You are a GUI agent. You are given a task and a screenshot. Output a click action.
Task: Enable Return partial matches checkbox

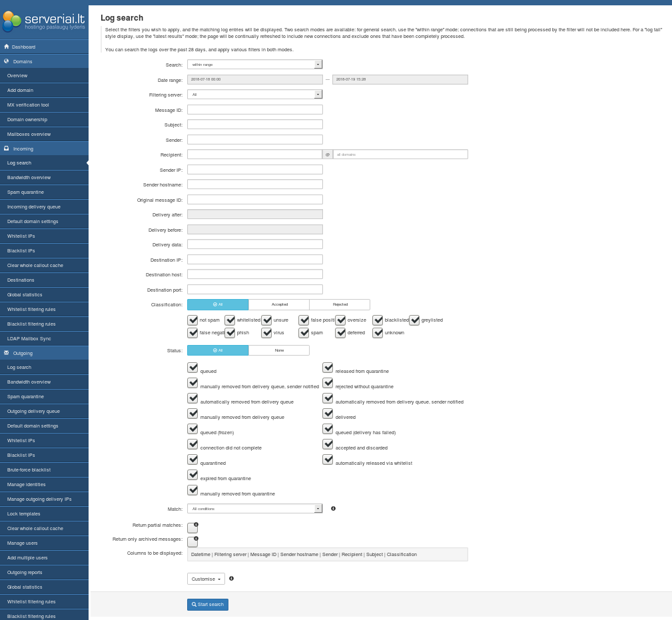pos(192,528)
